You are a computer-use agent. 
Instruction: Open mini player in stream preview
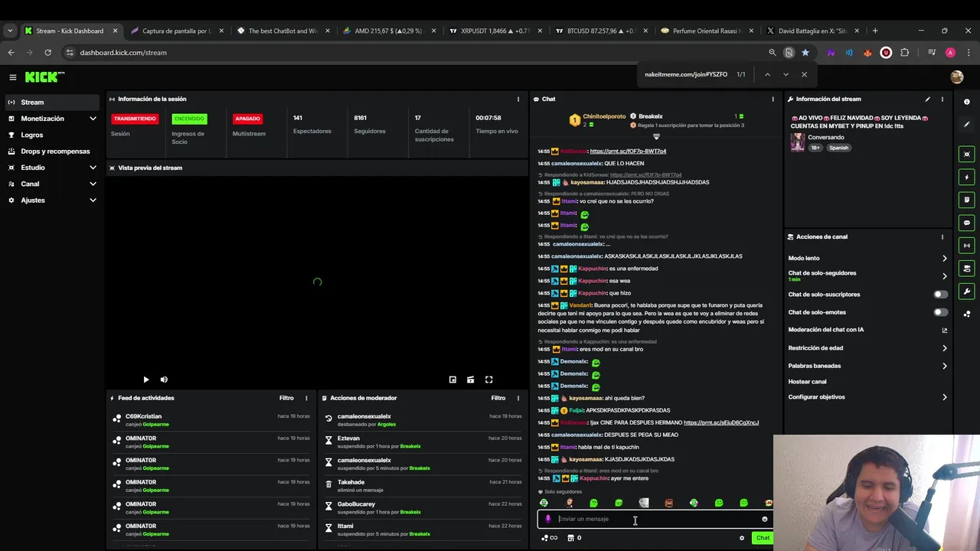[452, 380]
